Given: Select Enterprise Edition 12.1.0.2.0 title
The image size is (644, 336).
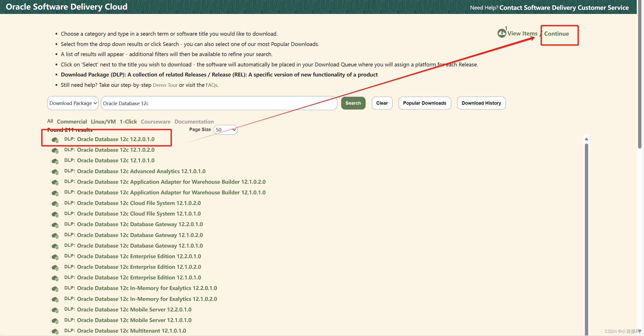Looking at the screenshot, I should (139, 267).
